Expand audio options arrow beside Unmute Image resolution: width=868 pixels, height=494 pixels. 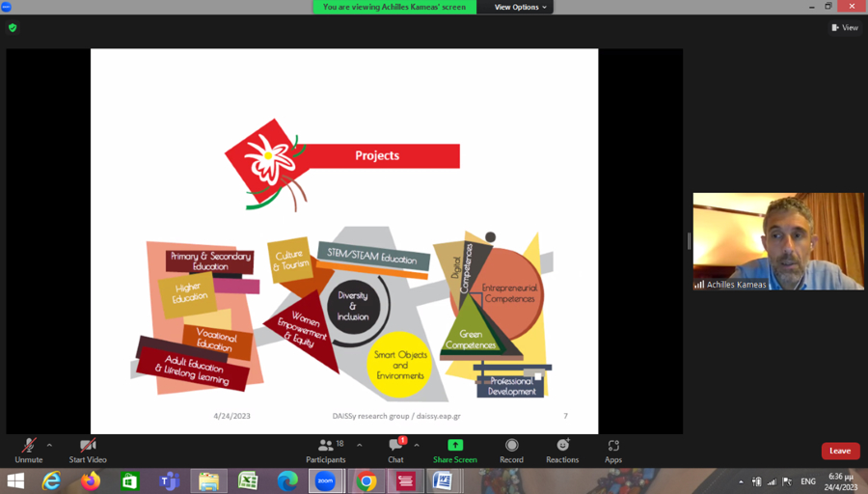tap(49, 445)
